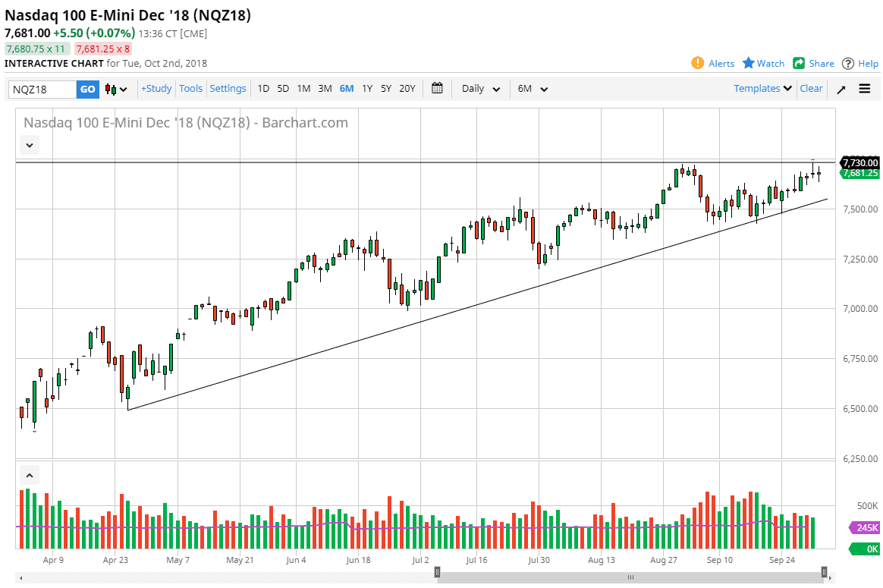883x588 pixels.
Task: Switch to the 5D timeframe
Action: 282,88
